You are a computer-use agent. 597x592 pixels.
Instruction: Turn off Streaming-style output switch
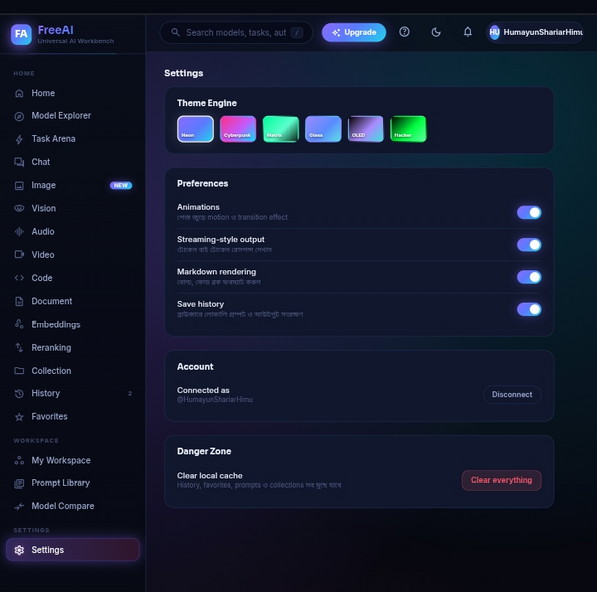[529, 245]
